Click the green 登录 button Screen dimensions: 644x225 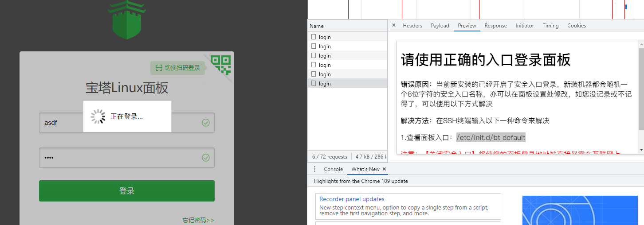(127, 191)
